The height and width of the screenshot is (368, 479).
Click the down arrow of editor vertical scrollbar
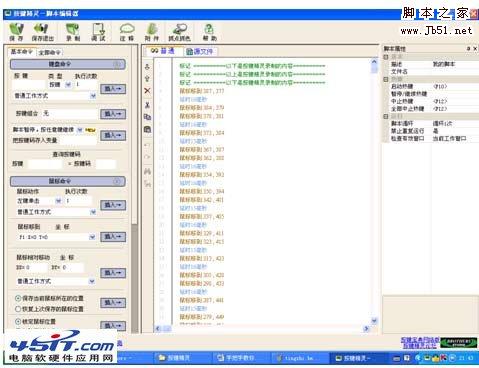coord(374,321)
